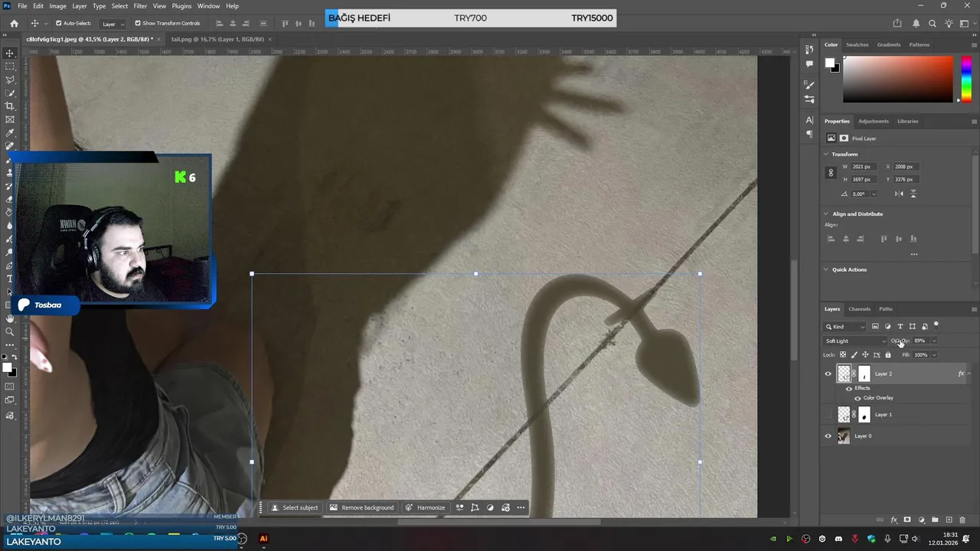Open the Image menu
The image size is (980, 551).
(x=57, y=5)
